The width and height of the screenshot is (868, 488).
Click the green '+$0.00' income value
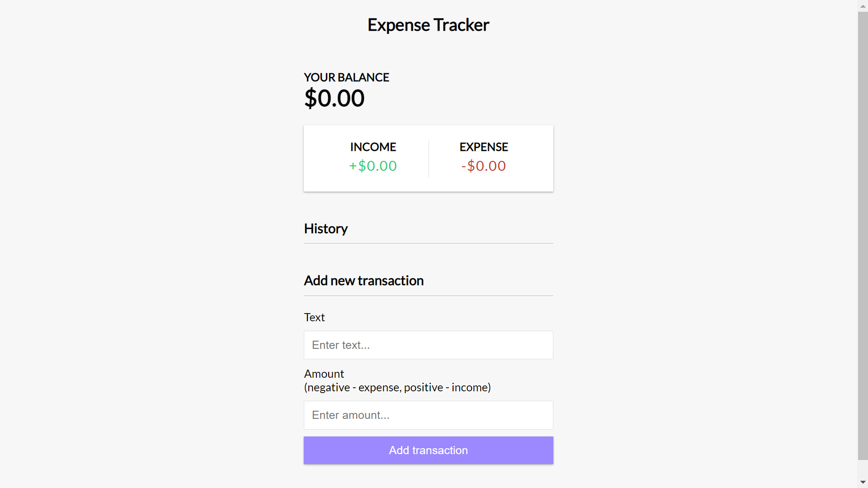[x=372, y=166]
